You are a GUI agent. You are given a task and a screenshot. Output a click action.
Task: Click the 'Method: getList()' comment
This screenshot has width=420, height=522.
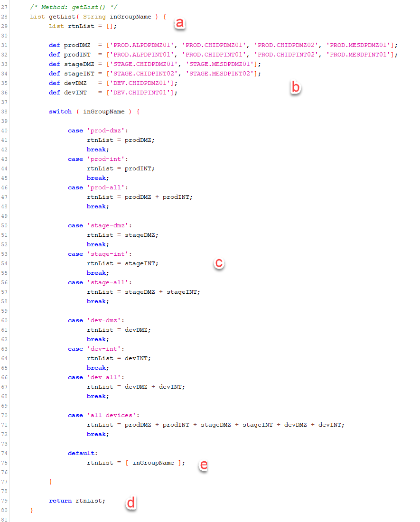pyautogui.click(x=74, y=7)
